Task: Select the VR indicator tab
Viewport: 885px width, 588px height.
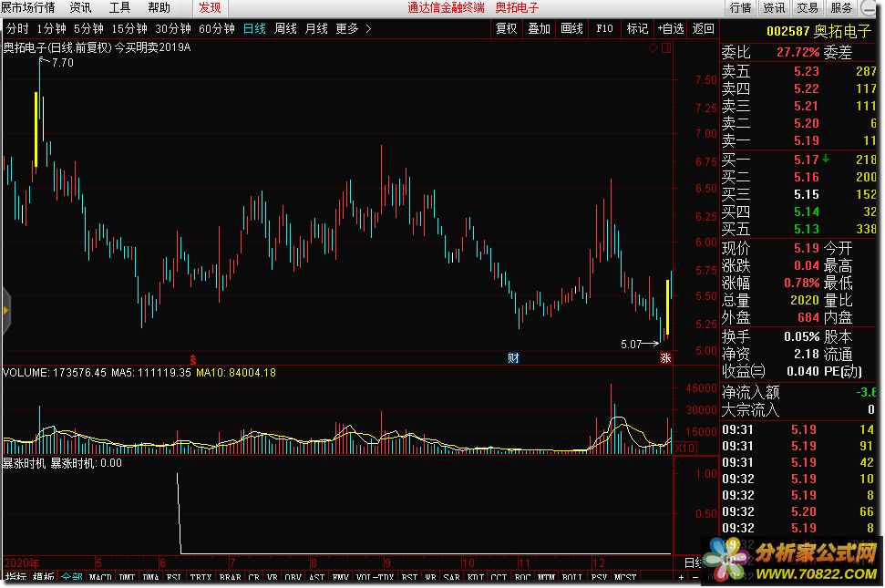Action: 272,578
